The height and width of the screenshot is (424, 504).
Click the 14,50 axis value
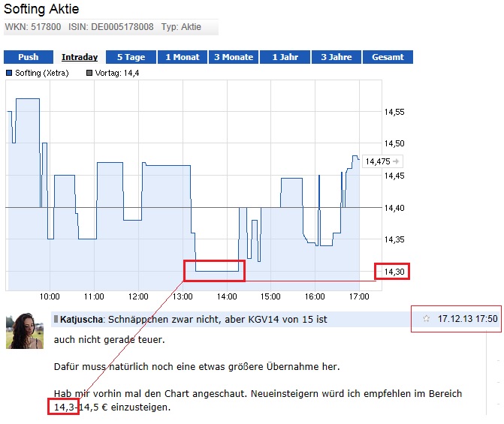394,143
